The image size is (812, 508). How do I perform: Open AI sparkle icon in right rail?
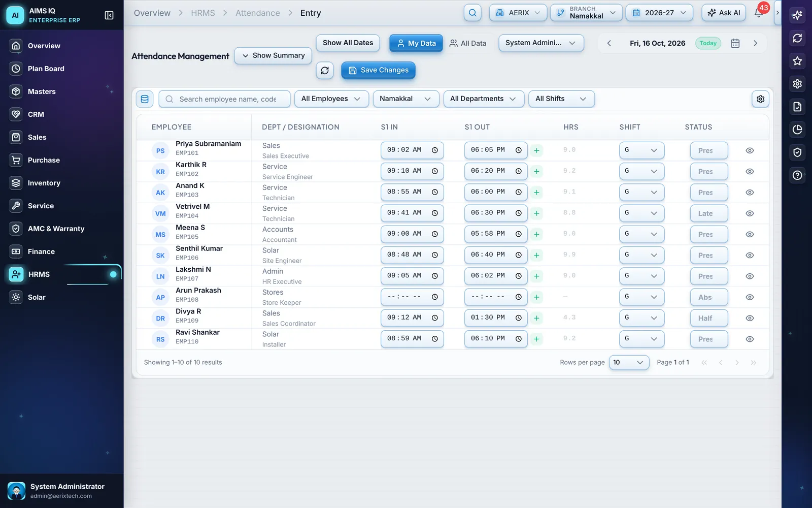pyautogui.click(x=797, y=15)
